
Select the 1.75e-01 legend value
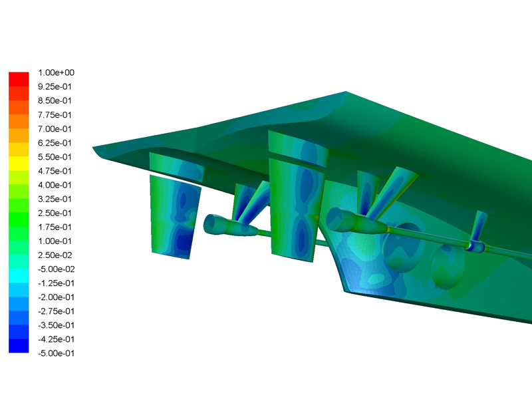click(x=55, y=227)
